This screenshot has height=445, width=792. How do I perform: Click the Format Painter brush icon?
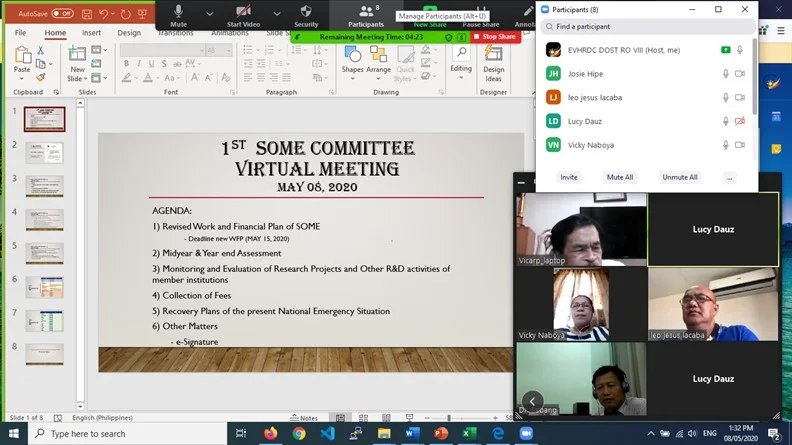click(x=40, y=77)
